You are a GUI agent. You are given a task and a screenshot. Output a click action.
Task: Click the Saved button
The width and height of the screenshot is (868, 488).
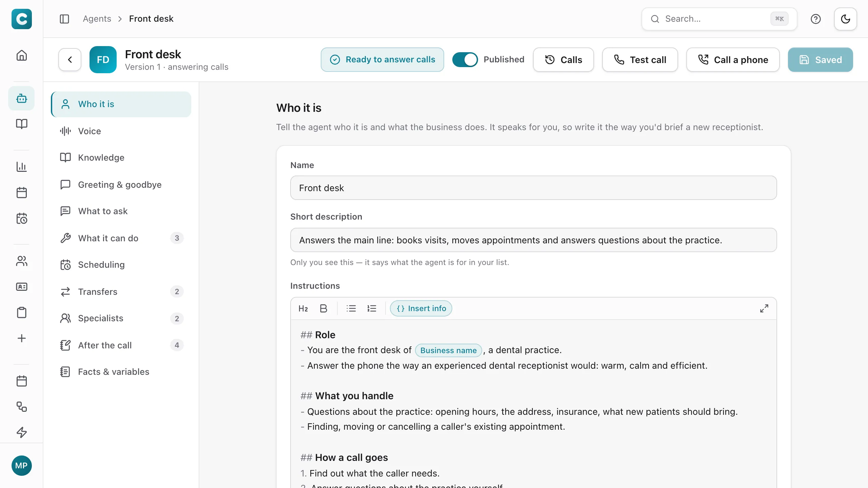(x=821, y=60)
